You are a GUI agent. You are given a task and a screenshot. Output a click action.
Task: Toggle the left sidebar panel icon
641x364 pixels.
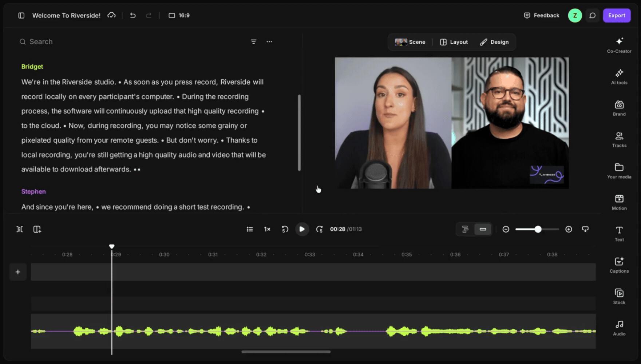pyautogui.click(x=21, y=15)
